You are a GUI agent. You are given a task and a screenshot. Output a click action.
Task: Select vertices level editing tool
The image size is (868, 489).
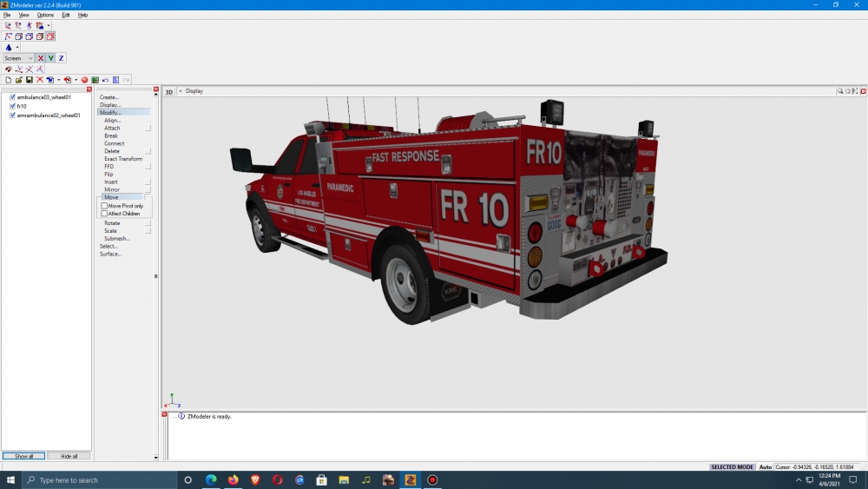coord(8,25)
